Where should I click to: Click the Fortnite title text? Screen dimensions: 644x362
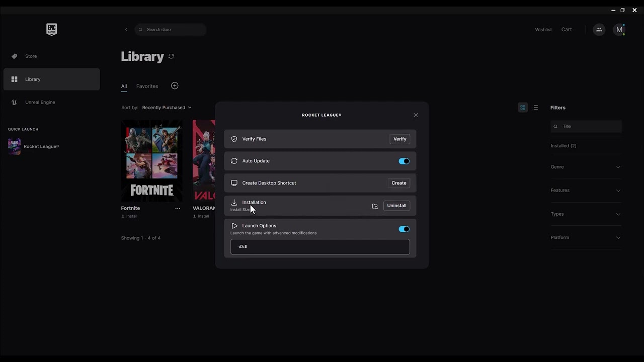click(x=130, y=208)
